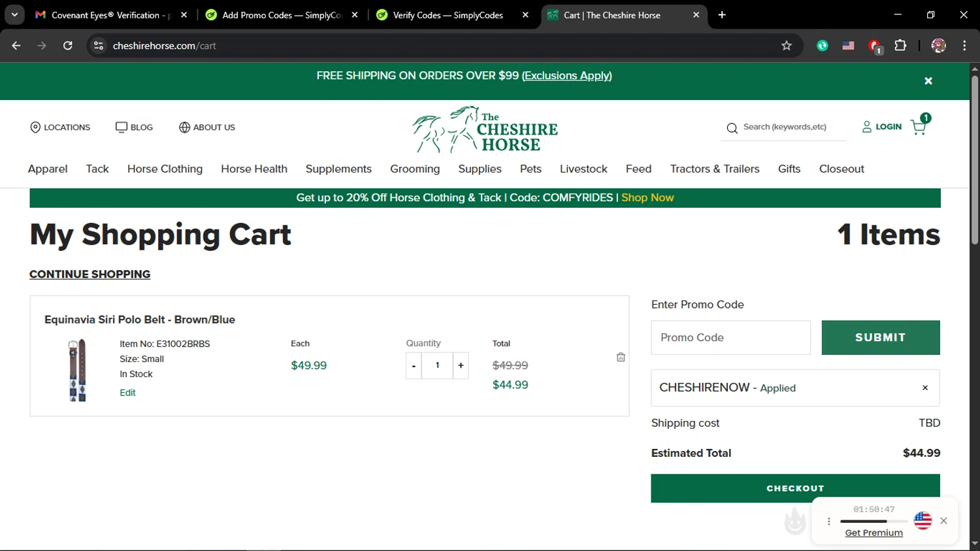
Task: Open the Blog link
Action: (x=134, y=127)
